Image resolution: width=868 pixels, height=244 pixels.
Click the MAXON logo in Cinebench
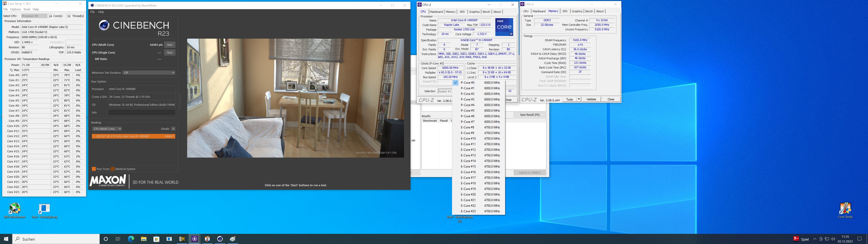point(108,181)
